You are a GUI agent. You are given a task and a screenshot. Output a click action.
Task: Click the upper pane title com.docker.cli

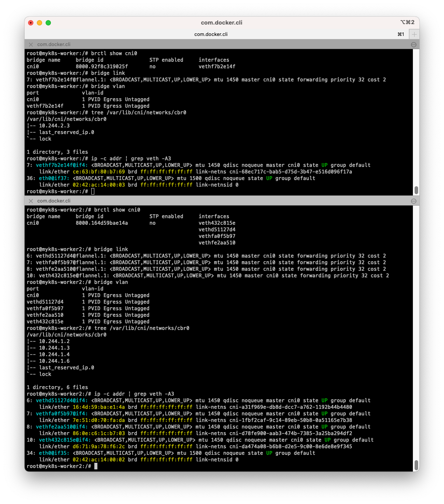54,44
